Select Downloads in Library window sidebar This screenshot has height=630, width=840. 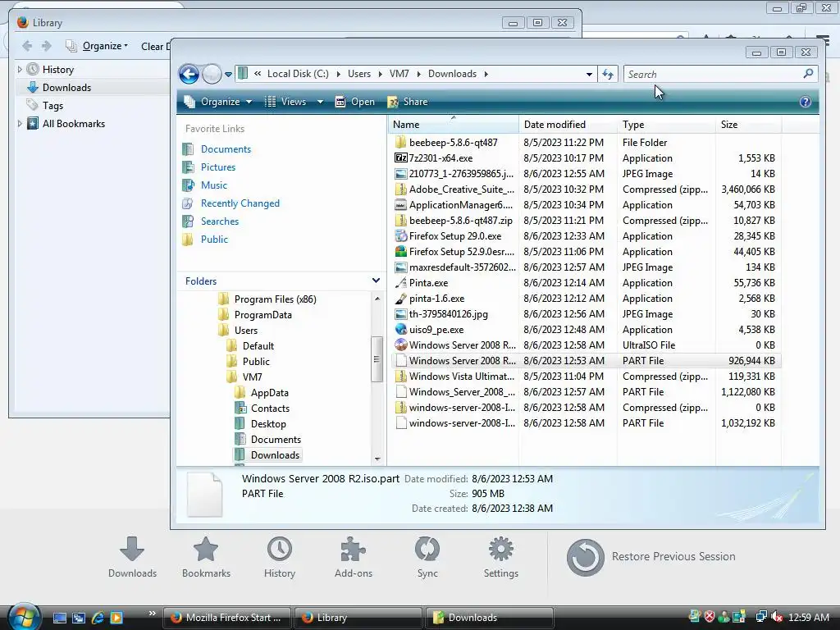pos(66,87)
